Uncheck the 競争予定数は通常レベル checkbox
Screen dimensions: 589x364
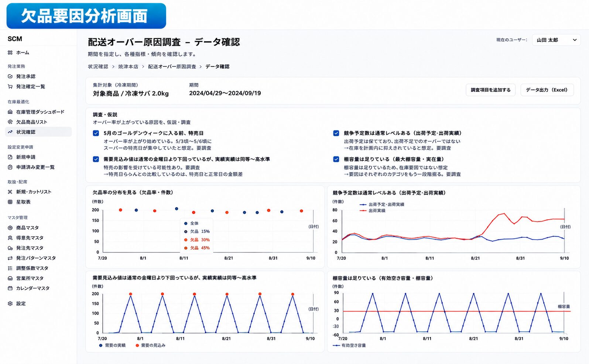tap(336, 133)
